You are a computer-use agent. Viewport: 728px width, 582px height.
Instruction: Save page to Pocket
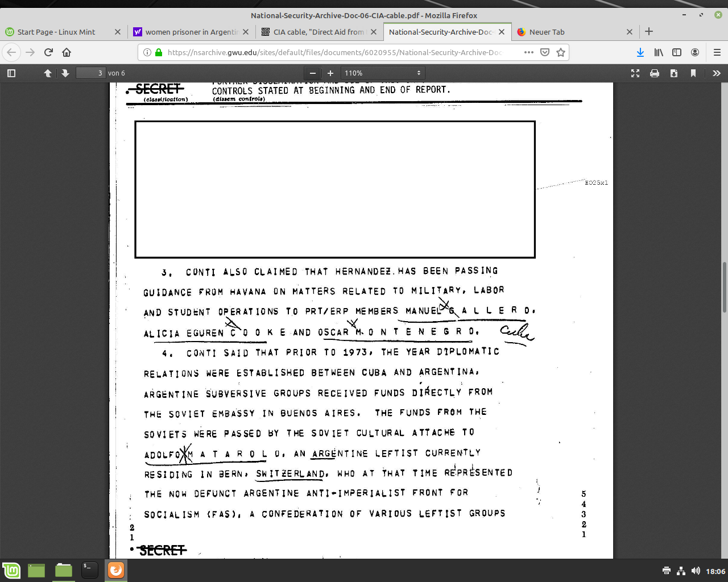[545, 52]
